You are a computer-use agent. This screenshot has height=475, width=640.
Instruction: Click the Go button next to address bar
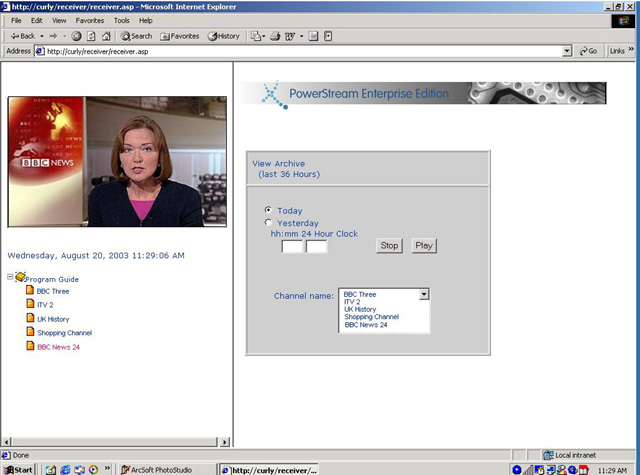pyautogui.click(x=588, y=51)
